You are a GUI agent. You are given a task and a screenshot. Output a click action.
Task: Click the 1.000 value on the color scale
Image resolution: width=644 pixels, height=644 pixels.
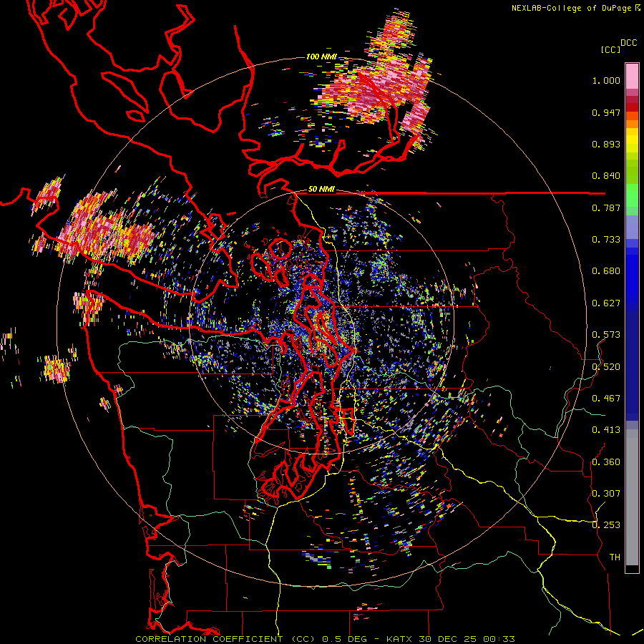606,80
